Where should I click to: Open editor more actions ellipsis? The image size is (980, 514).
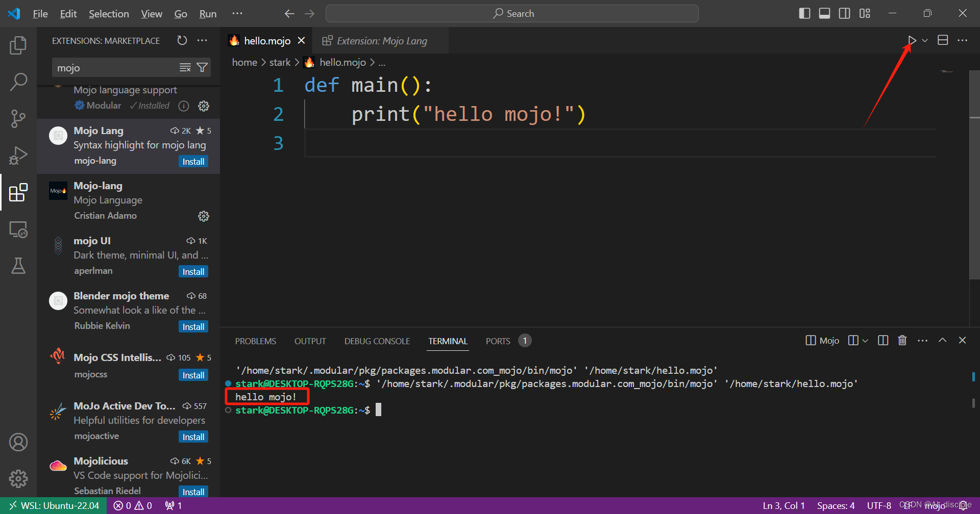(x=963, y=40)
